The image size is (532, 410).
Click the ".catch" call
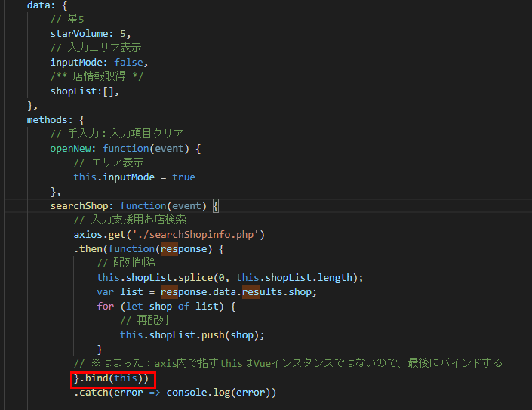pyautogui.click(x=91, y=393)
